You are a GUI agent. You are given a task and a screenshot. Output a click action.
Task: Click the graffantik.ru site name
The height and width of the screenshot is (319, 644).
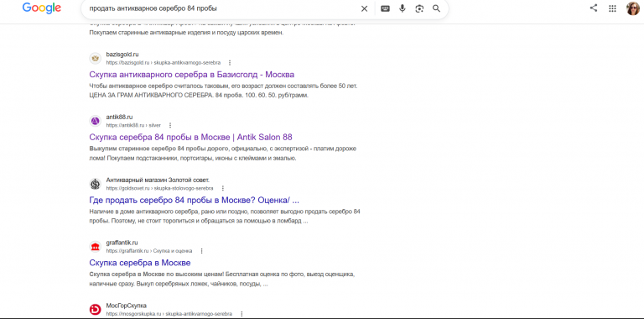click(x=122, y=243)
